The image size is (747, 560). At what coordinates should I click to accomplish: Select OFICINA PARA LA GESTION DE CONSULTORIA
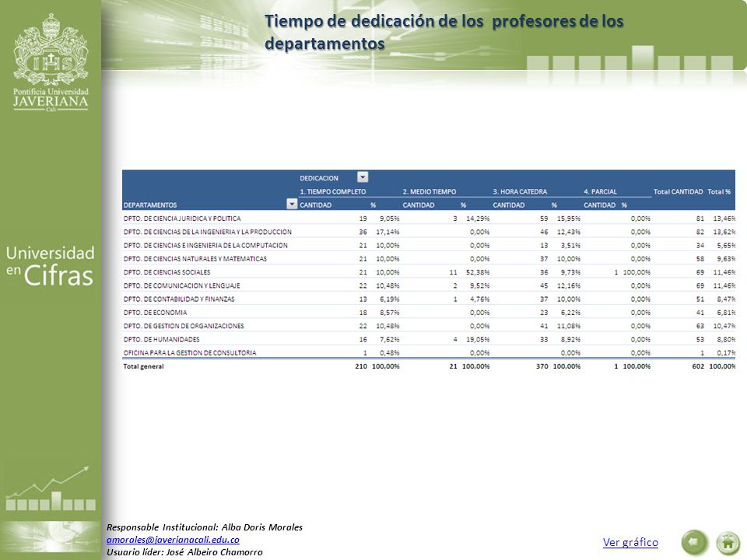pos(190,353)
